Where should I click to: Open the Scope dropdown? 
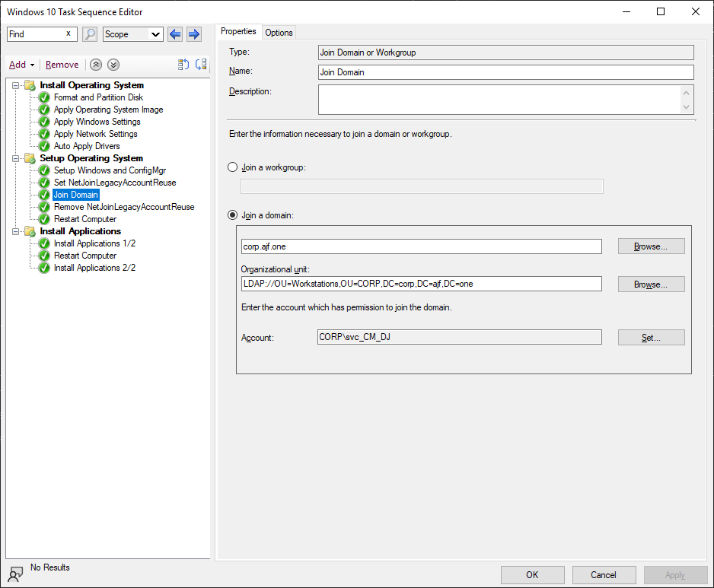[x=133, y=34]
